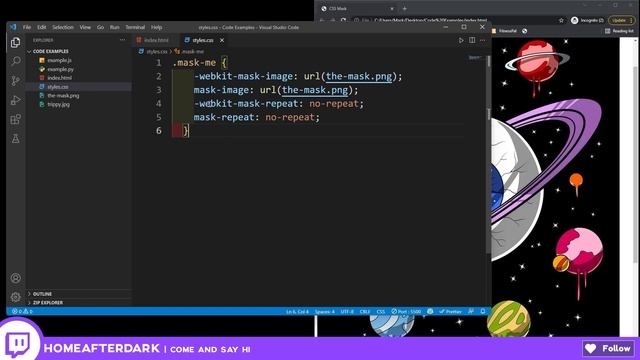
Task: Click the VS Code logo in title bar
Action: tap(13, 27)
